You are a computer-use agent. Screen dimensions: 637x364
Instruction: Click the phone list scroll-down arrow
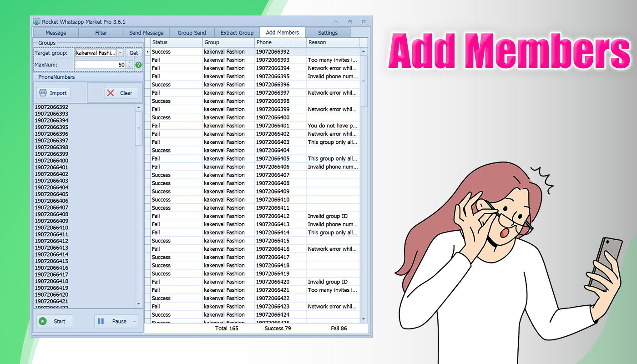(x=139, y=303)
